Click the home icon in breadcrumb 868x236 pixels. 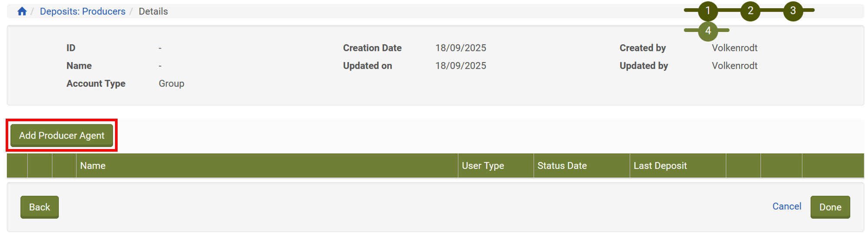coord(22,11)
